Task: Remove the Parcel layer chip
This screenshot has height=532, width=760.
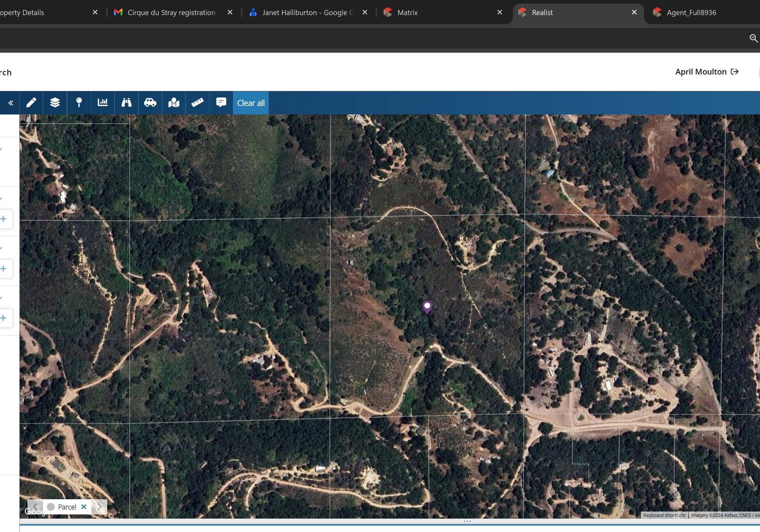Action: 84,506
